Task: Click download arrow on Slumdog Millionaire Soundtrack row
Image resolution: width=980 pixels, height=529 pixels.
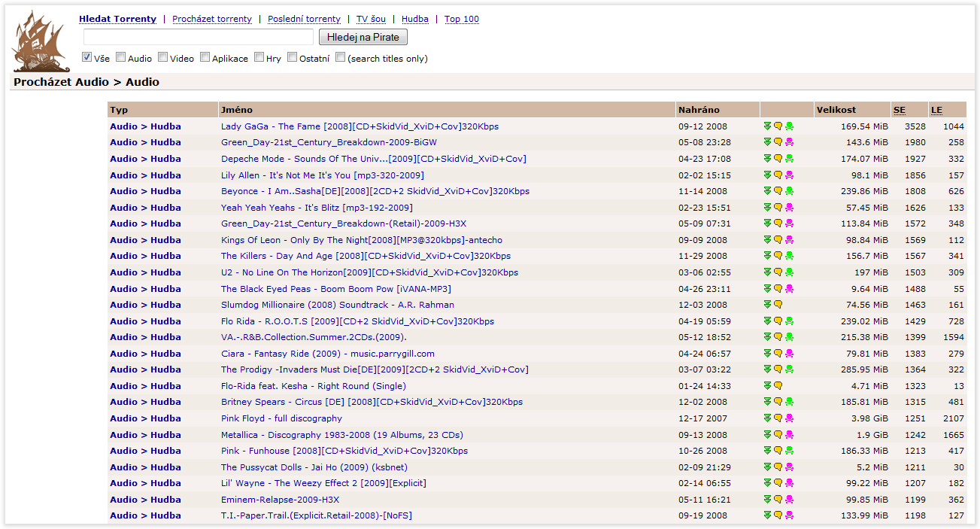Action: (767, 305)
